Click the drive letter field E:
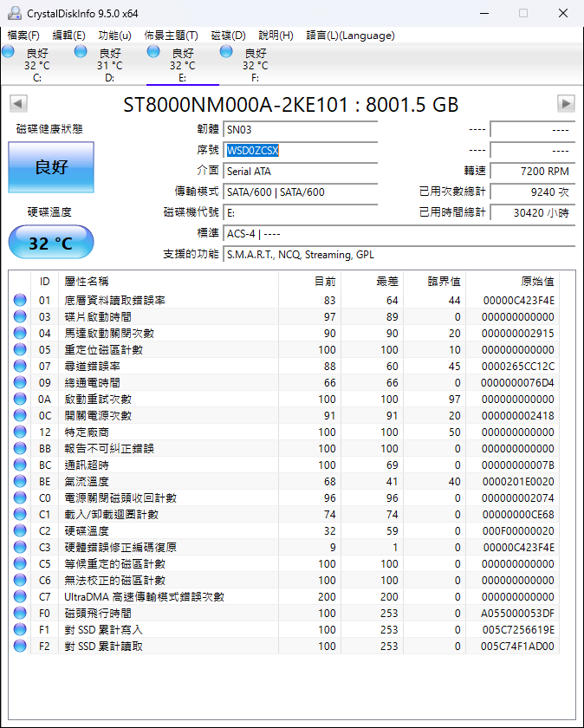The width and height of the screenshot is (584, 728). click(301, 212)
